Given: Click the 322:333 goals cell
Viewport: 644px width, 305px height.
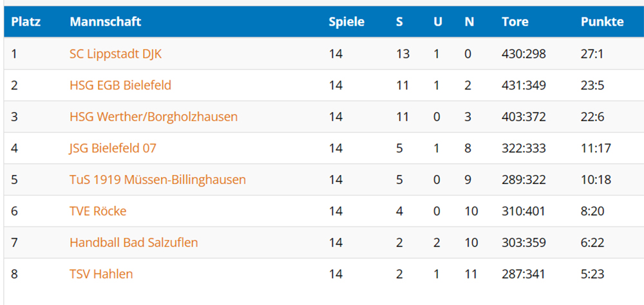Looking at the screenshot, I should pos(524,148).
